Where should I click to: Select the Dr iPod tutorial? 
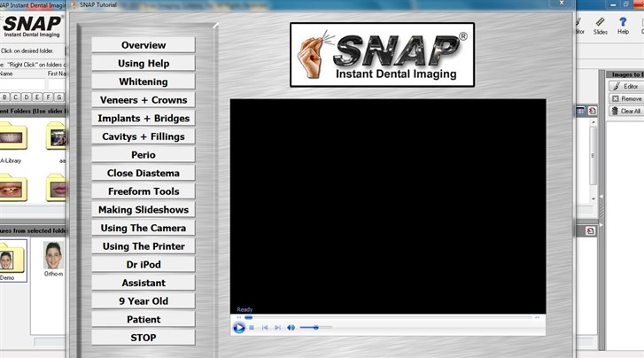click(144, 265)
